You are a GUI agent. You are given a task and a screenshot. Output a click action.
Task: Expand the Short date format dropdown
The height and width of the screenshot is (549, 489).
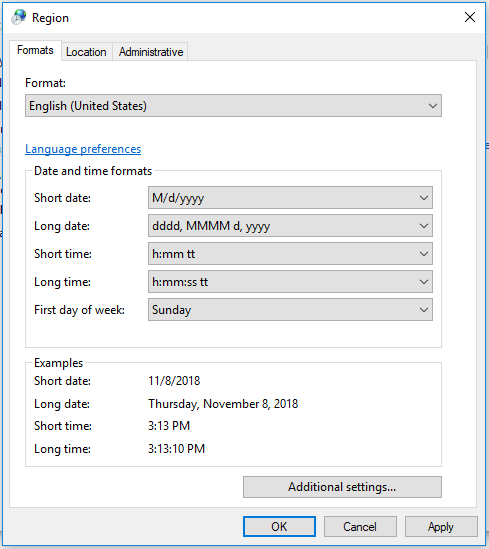(x=290, y=198)
